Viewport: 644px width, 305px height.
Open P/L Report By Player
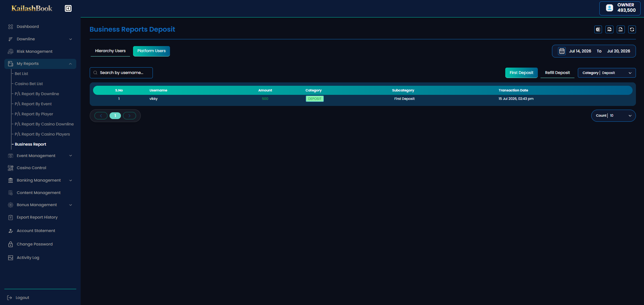pos(34,114)
